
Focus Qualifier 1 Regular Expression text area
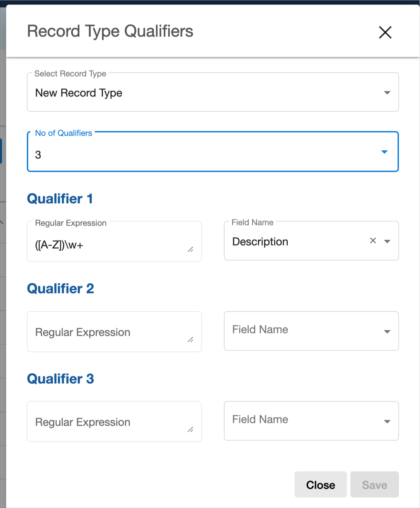pyautogui.click(x=110, y=245)
